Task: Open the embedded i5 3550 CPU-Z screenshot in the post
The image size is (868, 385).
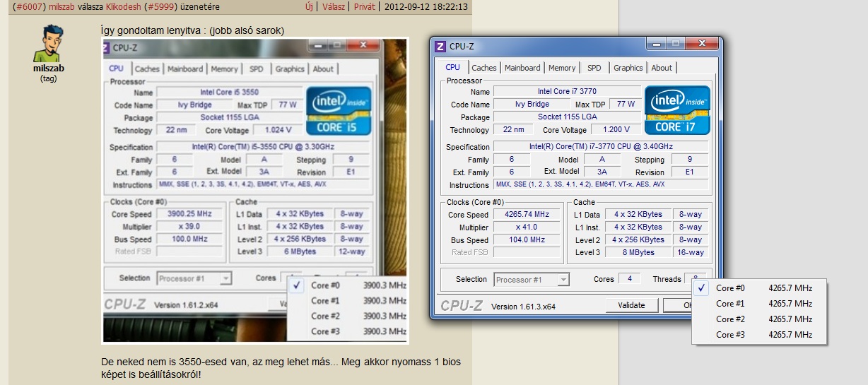Action: pyautogui.click(x=255, y=191)
